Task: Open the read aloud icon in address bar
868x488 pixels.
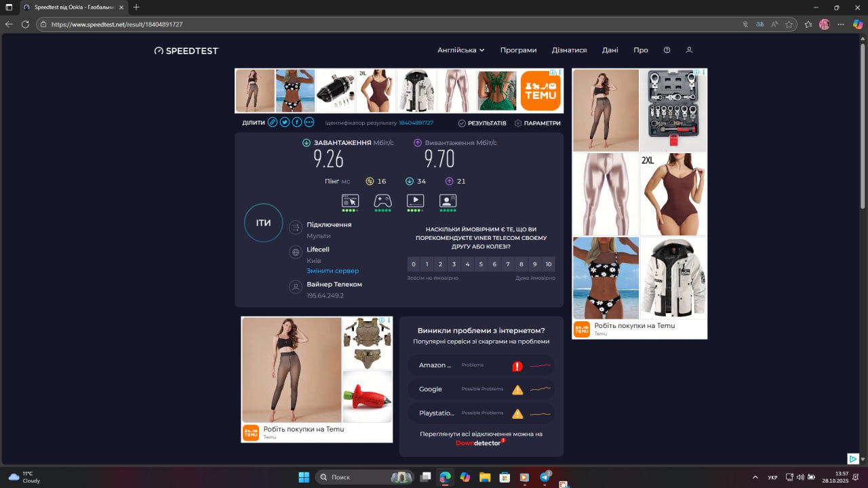Action: pyautogui.click(x=774, y=24)
